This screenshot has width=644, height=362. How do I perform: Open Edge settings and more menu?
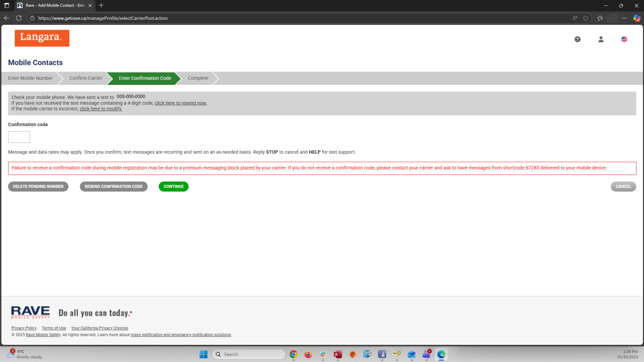[624, 18]
